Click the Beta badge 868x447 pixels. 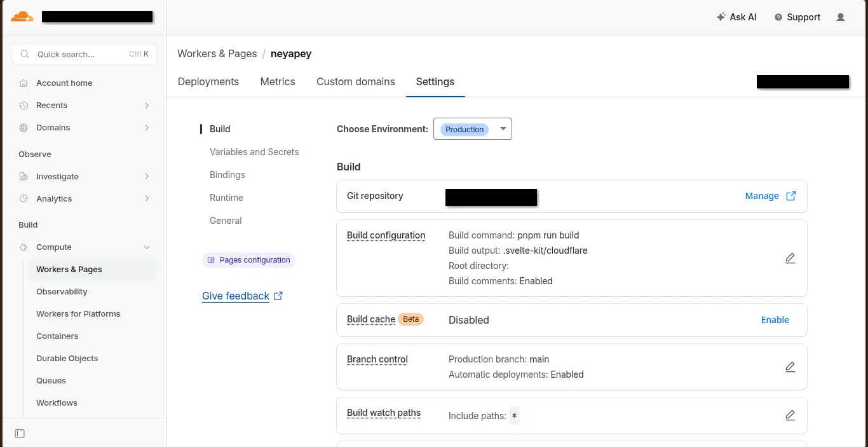pos(411,319)
